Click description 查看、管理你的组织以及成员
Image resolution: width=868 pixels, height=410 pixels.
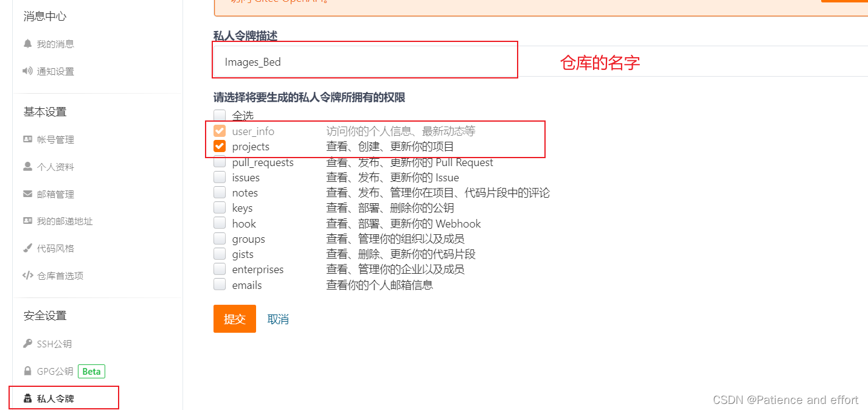(395, 238)
